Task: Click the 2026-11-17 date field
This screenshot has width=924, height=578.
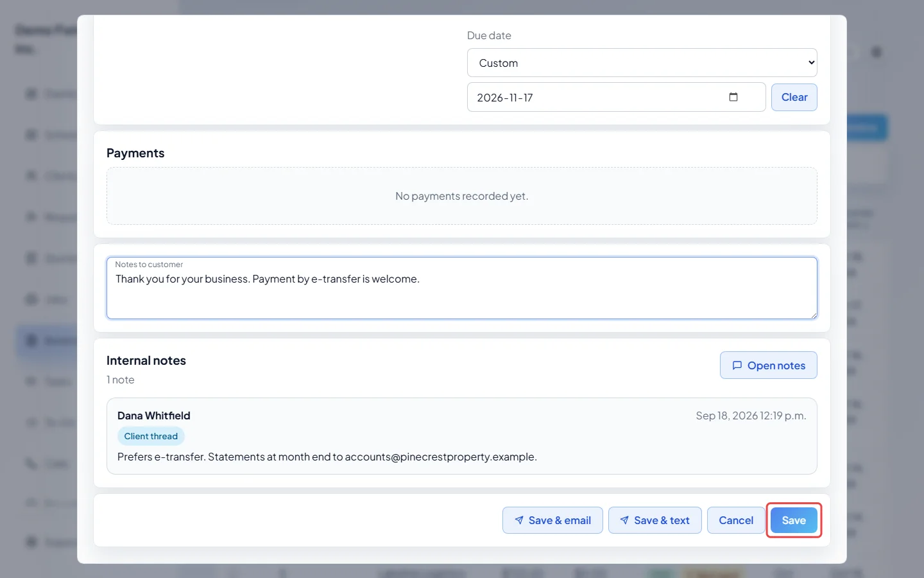Action: coord(616,97)
